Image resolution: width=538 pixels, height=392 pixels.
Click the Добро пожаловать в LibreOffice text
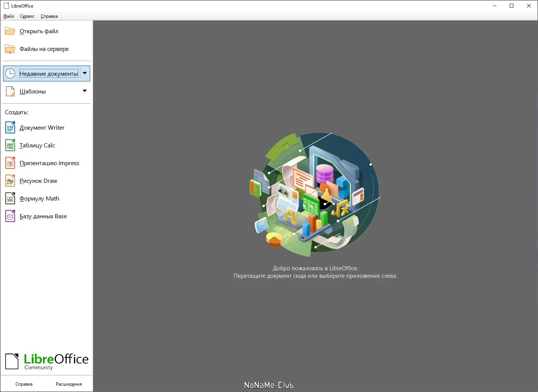[x=315, y=268]
